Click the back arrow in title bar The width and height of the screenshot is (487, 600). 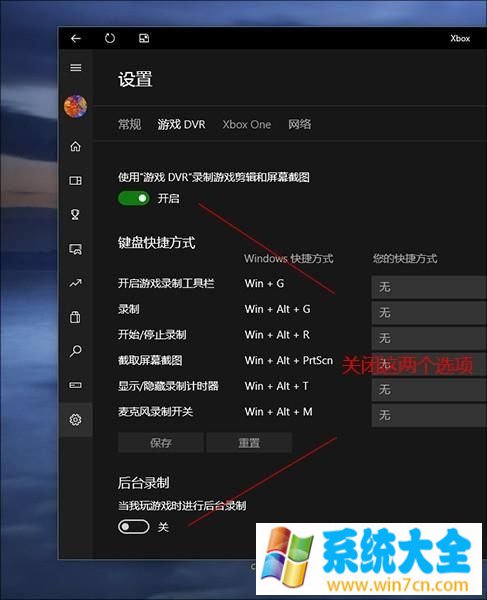(x=76, y=38)
